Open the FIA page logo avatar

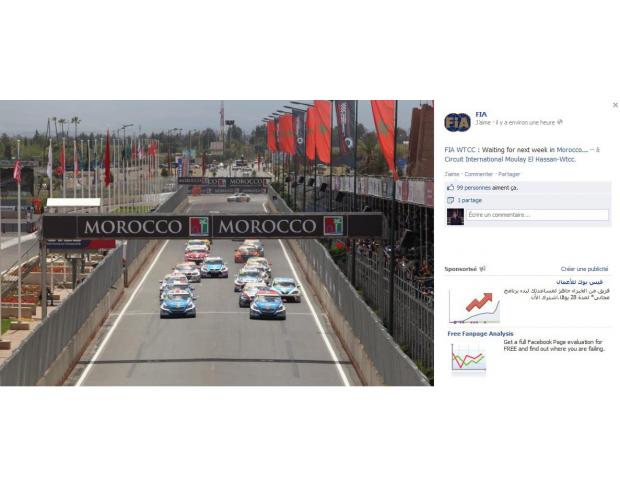(x=457, y=122)
